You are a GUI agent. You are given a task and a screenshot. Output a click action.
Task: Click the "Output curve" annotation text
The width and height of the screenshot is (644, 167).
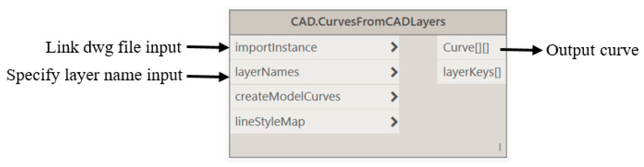click(x=592, y=50)
